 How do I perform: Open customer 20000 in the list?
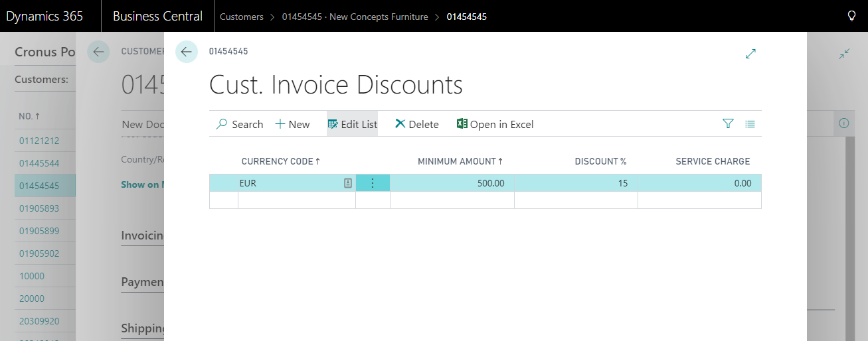[x=32, y=299]
